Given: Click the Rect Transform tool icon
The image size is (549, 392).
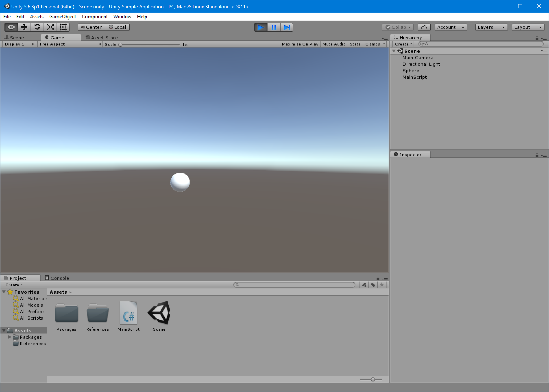Looking at the screenshot, I should point(62,27).
